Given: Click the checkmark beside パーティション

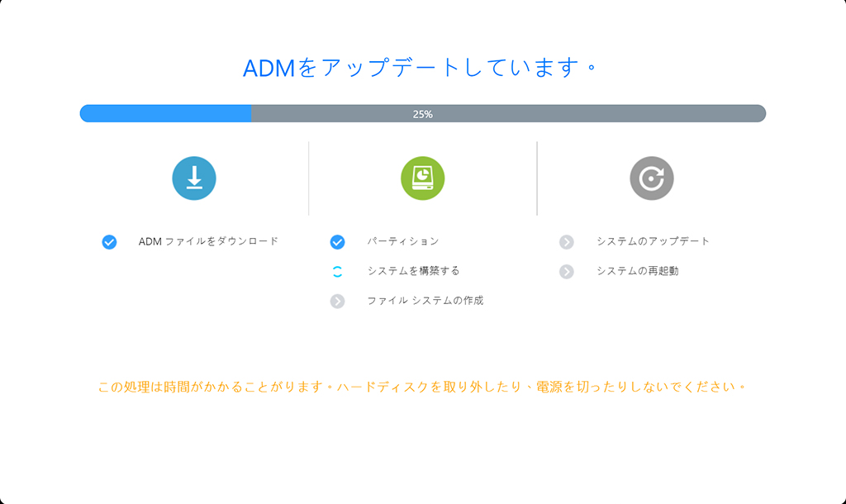Looking at the screenshot, I should coord(337,242).
